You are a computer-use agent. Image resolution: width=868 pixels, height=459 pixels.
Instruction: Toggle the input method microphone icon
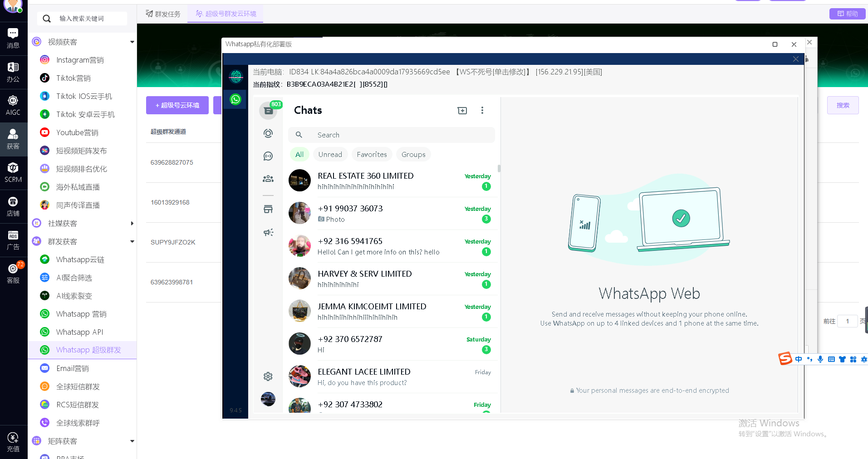point(820,359)
